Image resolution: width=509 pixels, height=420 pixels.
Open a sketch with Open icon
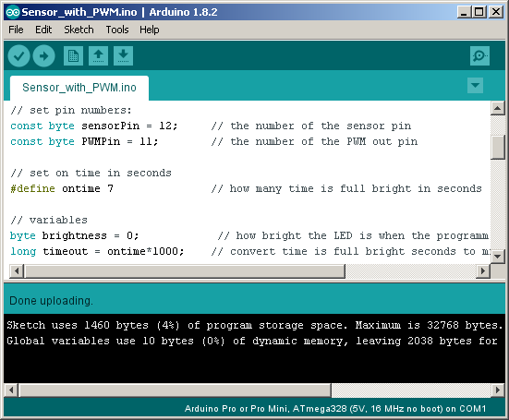tap(98, 55)
